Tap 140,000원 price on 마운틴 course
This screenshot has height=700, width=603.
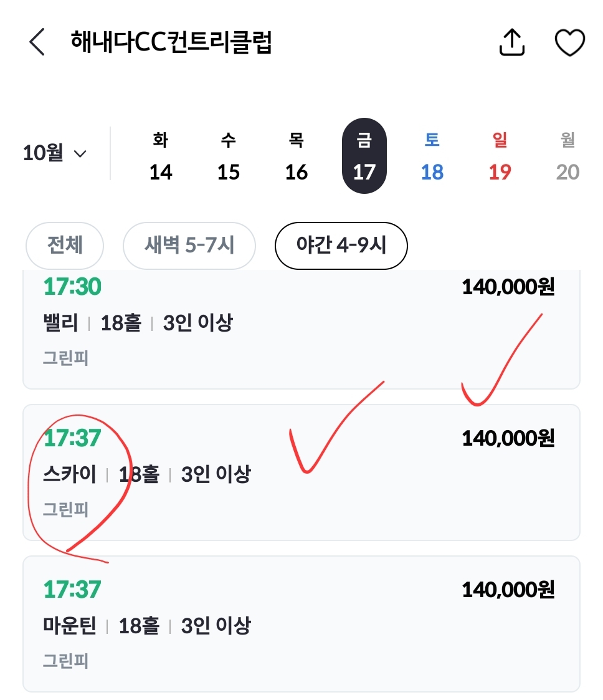508,590
